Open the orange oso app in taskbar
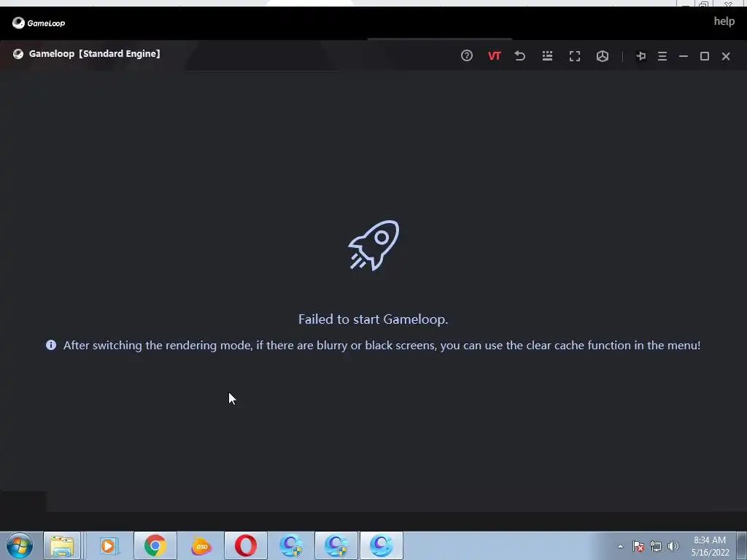 pyautogui.click(x=201, y=545)
